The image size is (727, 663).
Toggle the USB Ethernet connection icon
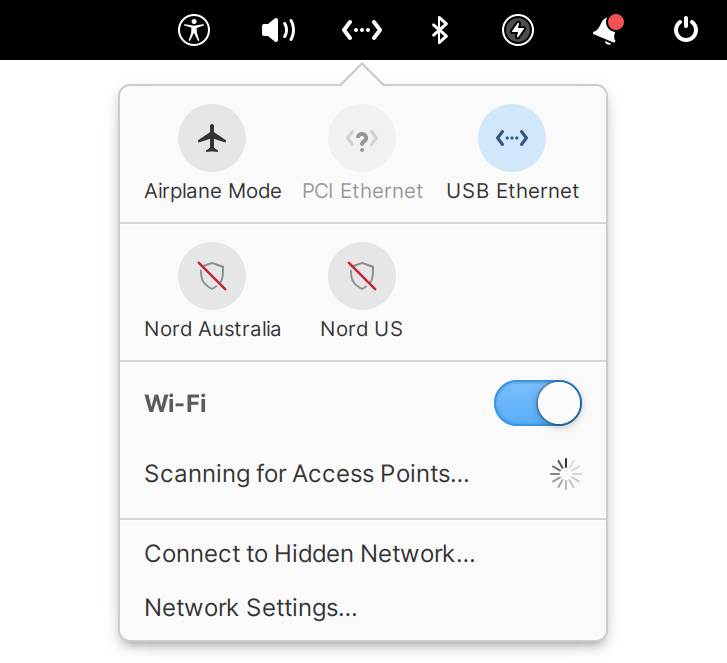click(512, 138)
